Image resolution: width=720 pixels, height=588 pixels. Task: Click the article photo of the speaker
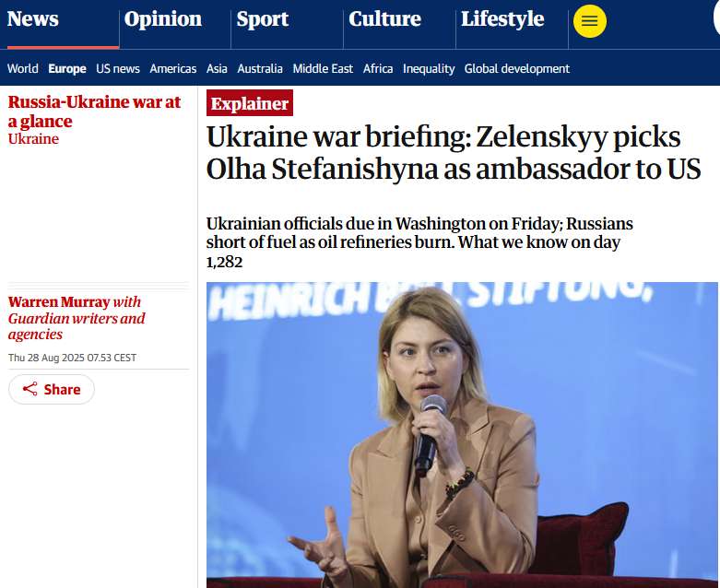[461, 434]
